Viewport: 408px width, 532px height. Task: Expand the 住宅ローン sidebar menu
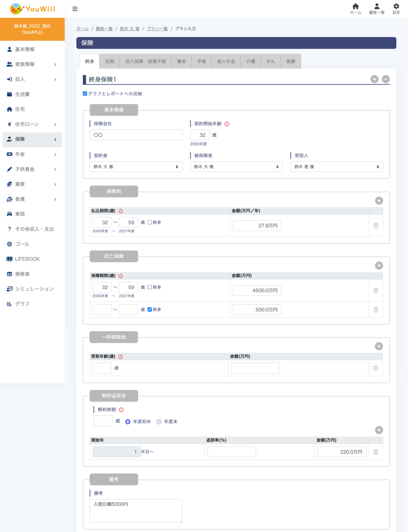[x=32, y=124]
